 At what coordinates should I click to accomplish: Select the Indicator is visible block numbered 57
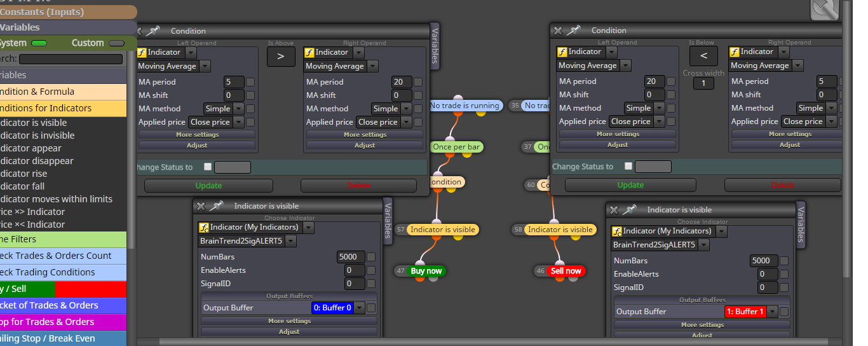click(x=442, y=230)
